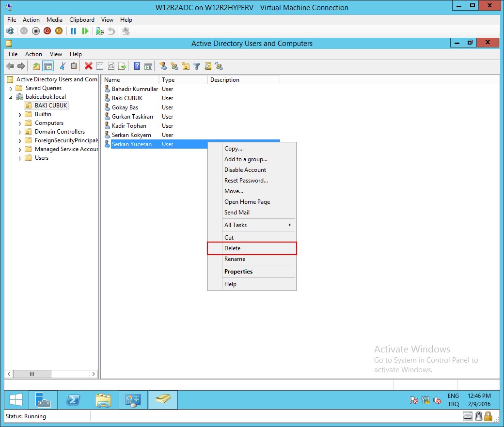The image size is (504, 427).
Task: Open the All Tasks submenu
Action: click(252, 225)
